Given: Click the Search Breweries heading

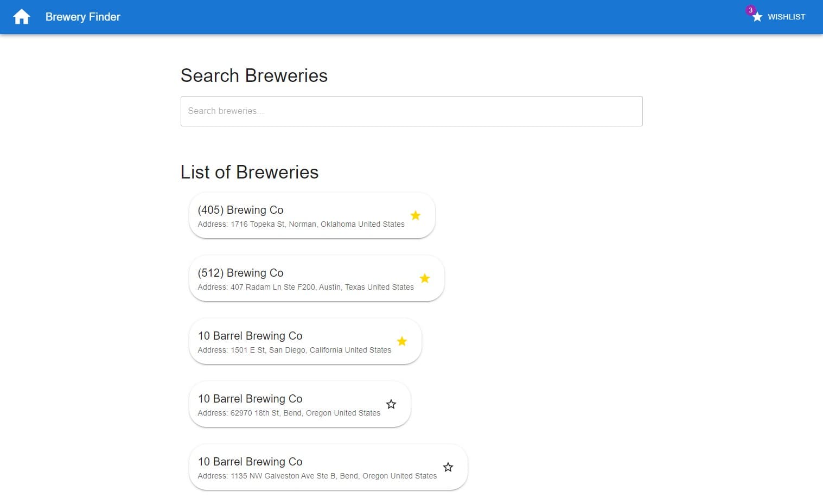Looking at the screenshot, I should (x=254, y=75).
